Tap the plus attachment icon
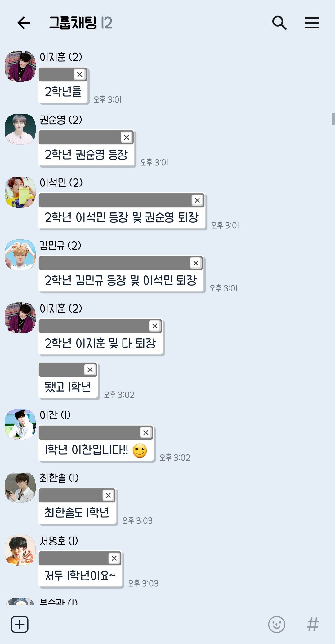Image resolution: width=335 pixels, height=644 pixels. pyautogui.click(x=20, y=624)
